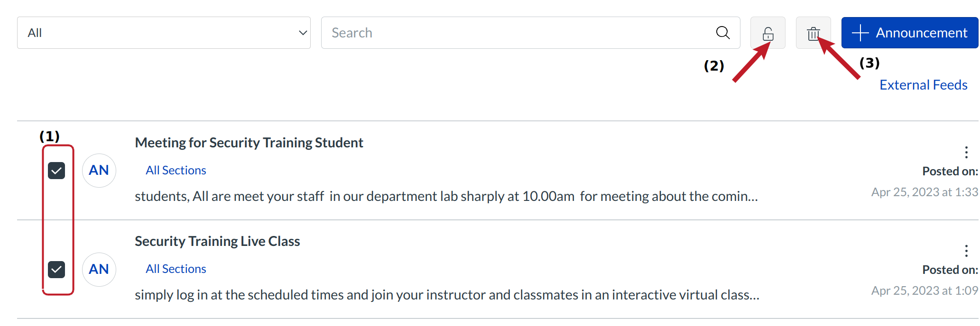Click the filter dropdown chevron arrow

point(303,33)
